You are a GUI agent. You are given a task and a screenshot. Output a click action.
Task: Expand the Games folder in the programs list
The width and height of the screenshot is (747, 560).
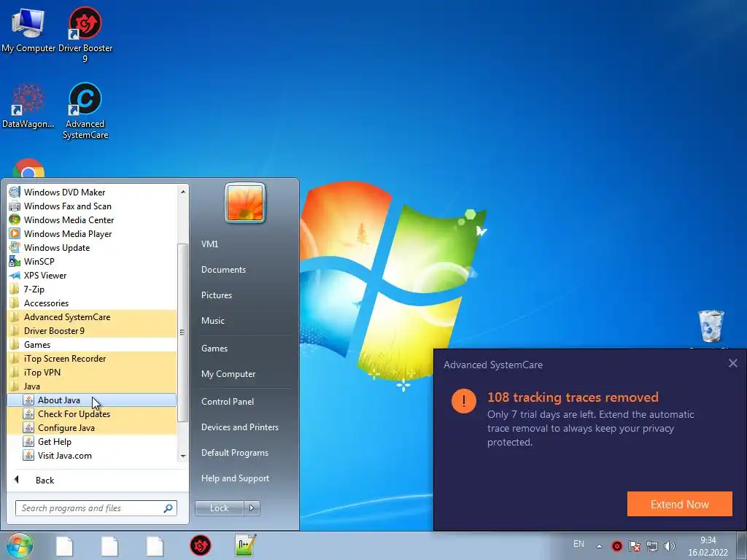click(91, 344)
